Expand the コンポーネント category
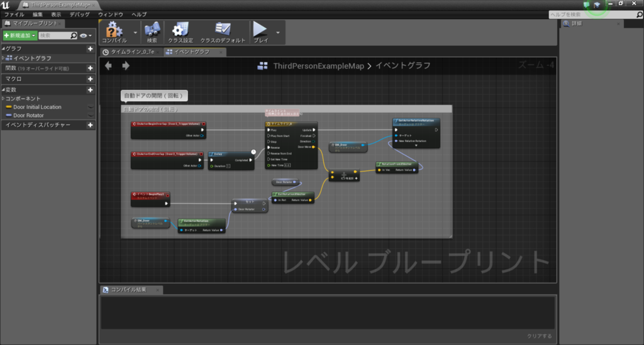The height and width of the screenshot is (345, 644). coord(3,99)
